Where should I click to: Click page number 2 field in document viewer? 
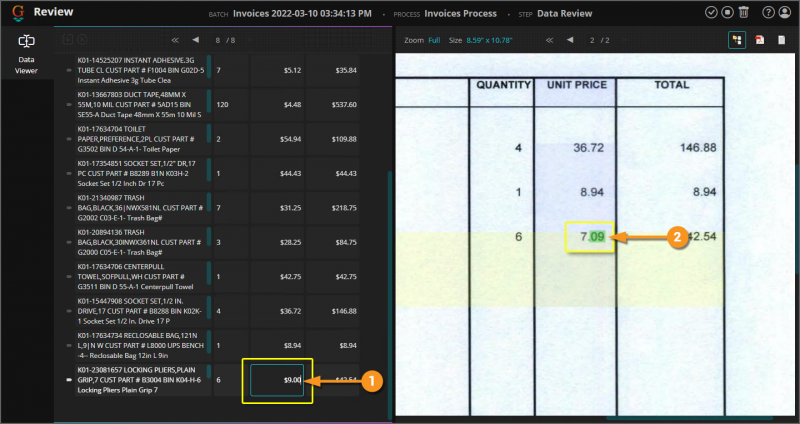[592, 40]
